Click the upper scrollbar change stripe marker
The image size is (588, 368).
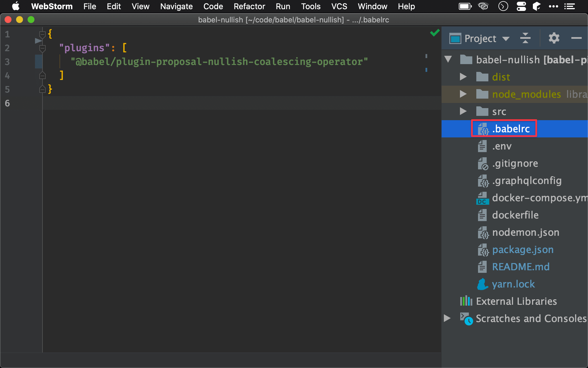[426, 56]
